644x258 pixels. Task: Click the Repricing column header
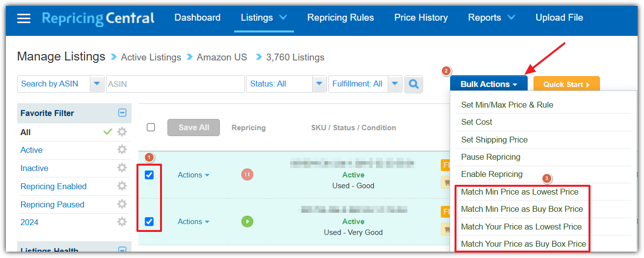click(248, 128)
